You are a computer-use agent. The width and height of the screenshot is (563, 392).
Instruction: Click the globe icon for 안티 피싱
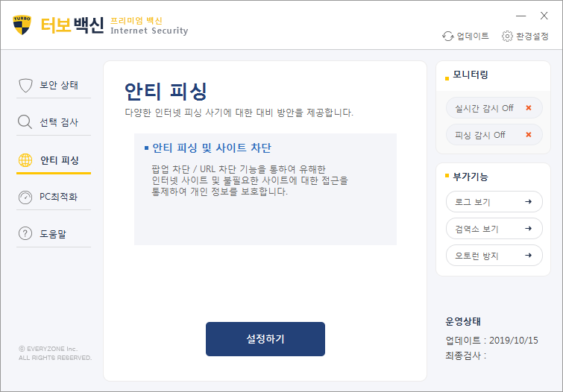click(25, 160)
